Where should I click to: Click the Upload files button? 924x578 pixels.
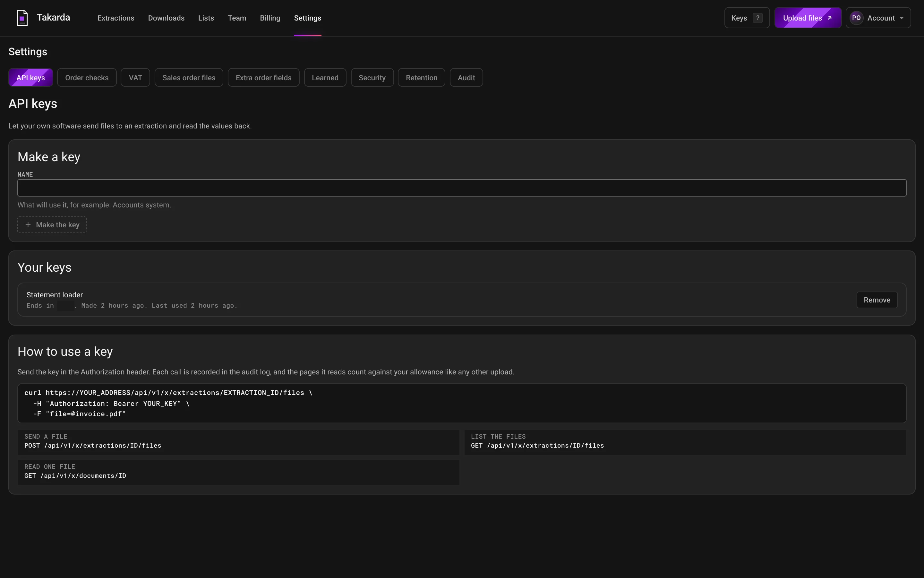808,18
